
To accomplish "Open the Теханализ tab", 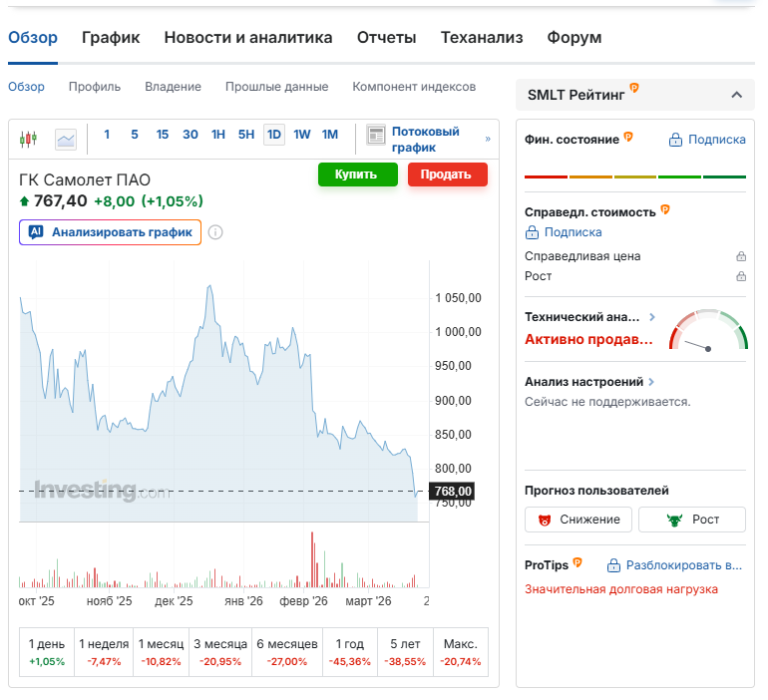I will (x=482, y=38).
